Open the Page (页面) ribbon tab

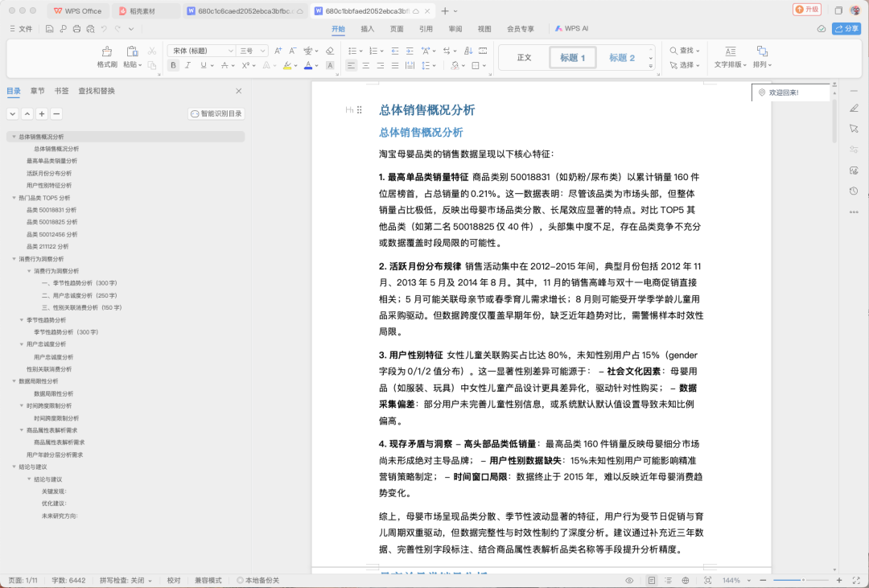point(397,29)
